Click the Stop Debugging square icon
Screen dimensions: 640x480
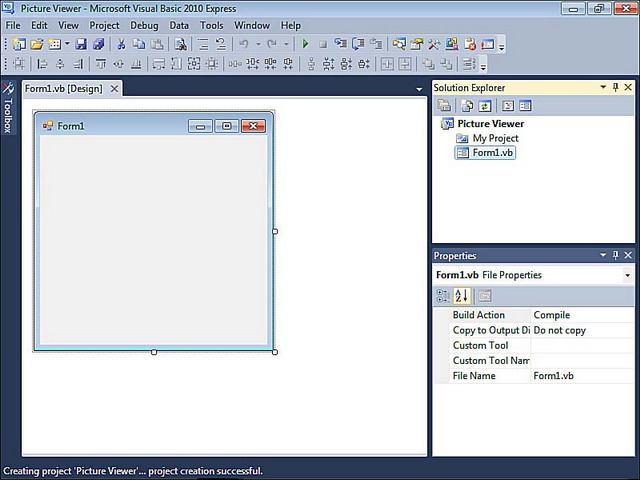[322, 44]
